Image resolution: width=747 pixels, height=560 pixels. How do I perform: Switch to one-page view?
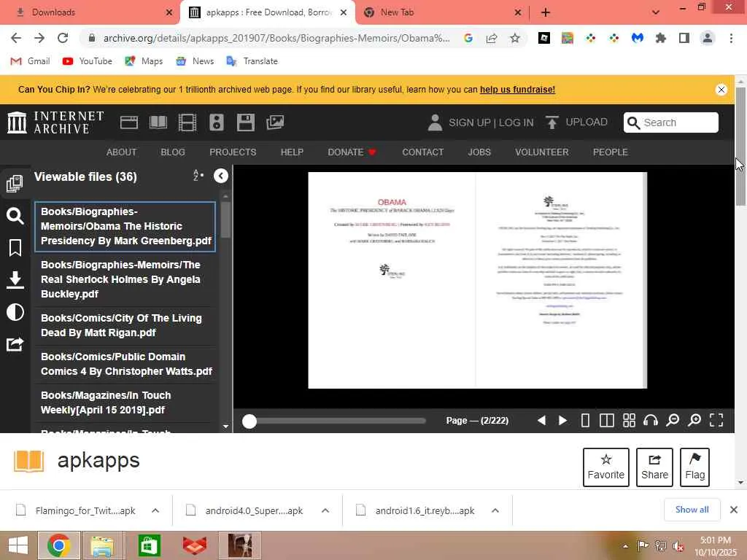586,421
